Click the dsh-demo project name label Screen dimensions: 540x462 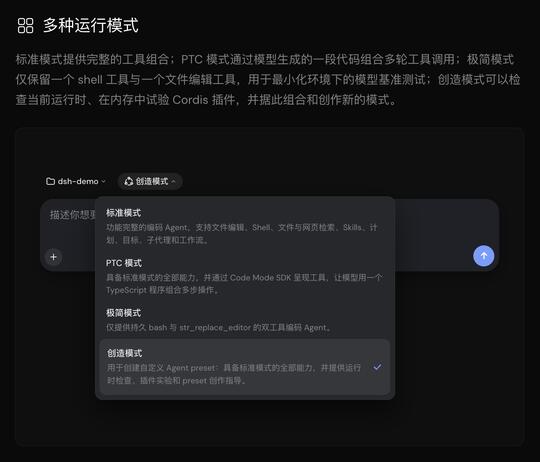(78, 181)
